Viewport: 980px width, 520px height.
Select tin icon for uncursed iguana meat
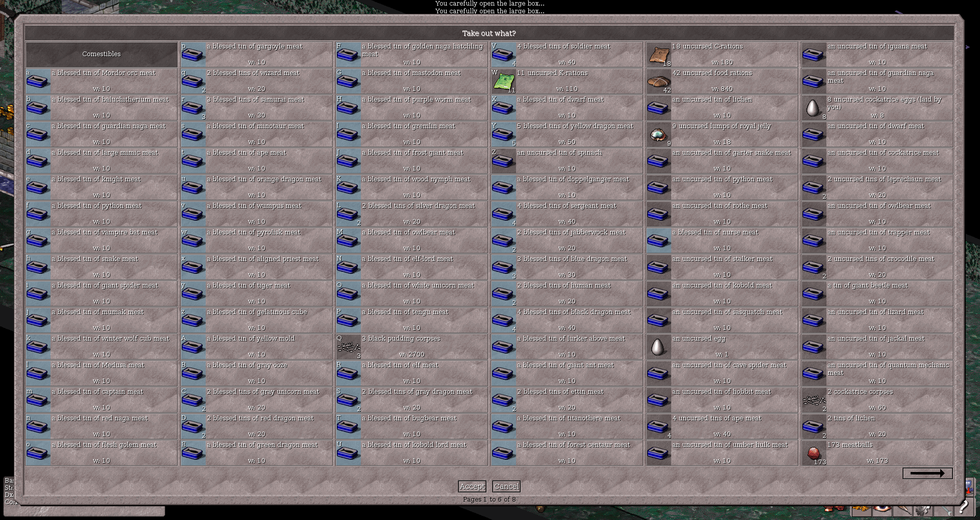pos(814,55)
